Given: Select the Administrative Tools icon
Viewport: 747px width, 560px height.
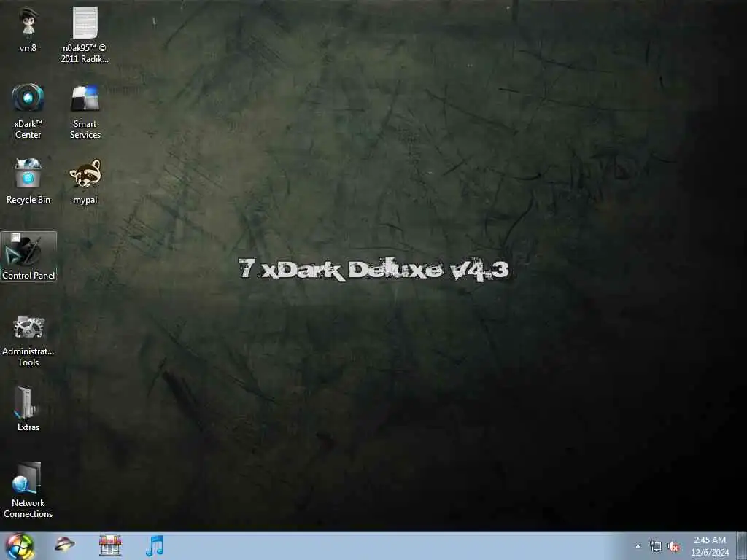Looking at the screenshot, I should point(28,341).
